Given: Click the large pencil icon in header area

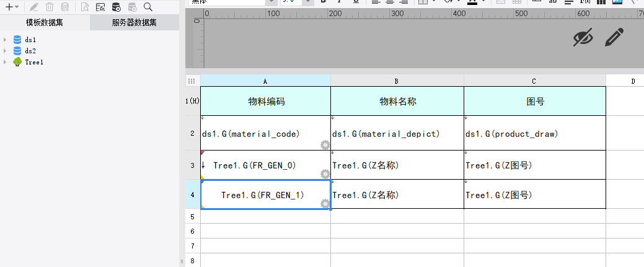Looking at the screenshot, I should coord(613,38).
